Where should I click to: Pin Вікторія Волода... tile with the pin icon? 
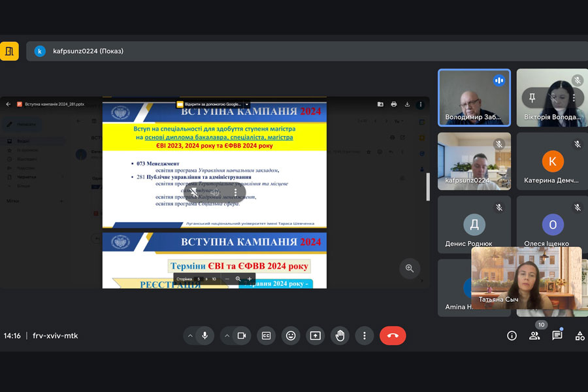pyautogui.click(x=532, y=98)
